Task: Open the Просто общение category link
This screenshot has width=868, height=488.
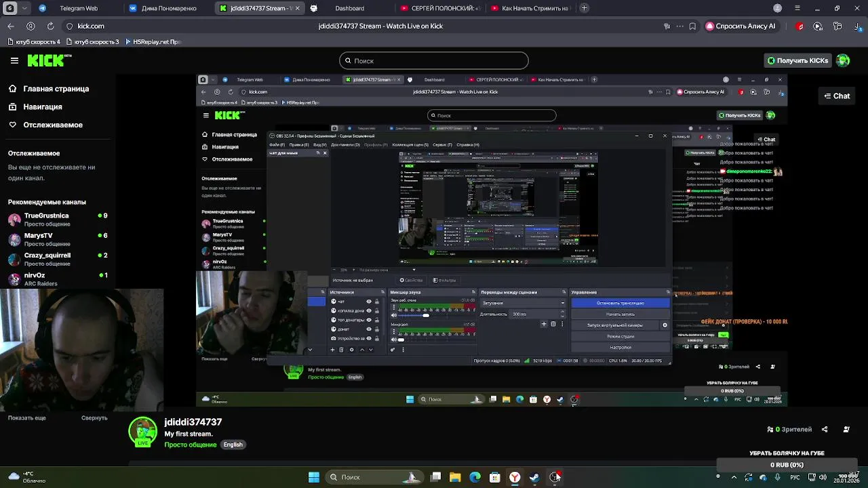Action: [191, 445]
